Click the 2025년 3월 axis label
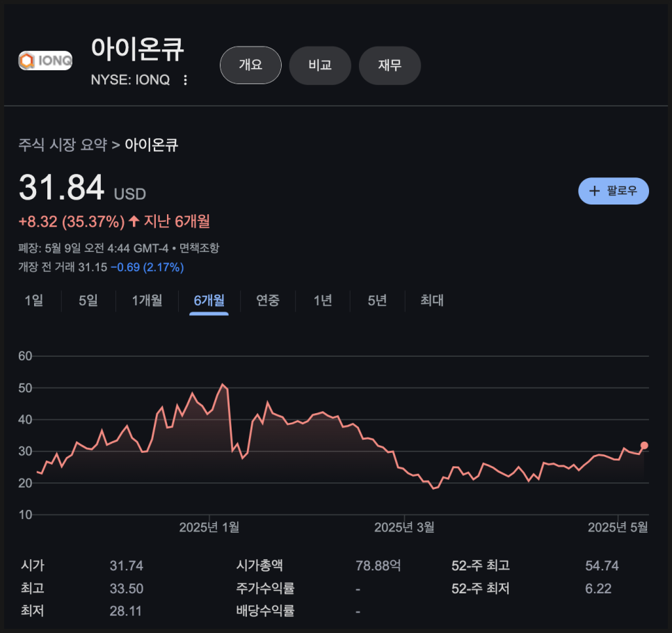The height and width of the screenshot is (633, 672). [x=404, y=527]
